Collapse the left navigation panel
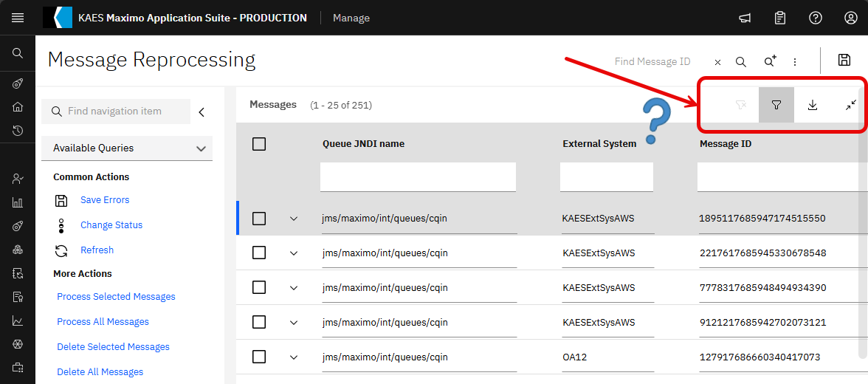Viewport: 868px width, 384px height. (201, 112)
